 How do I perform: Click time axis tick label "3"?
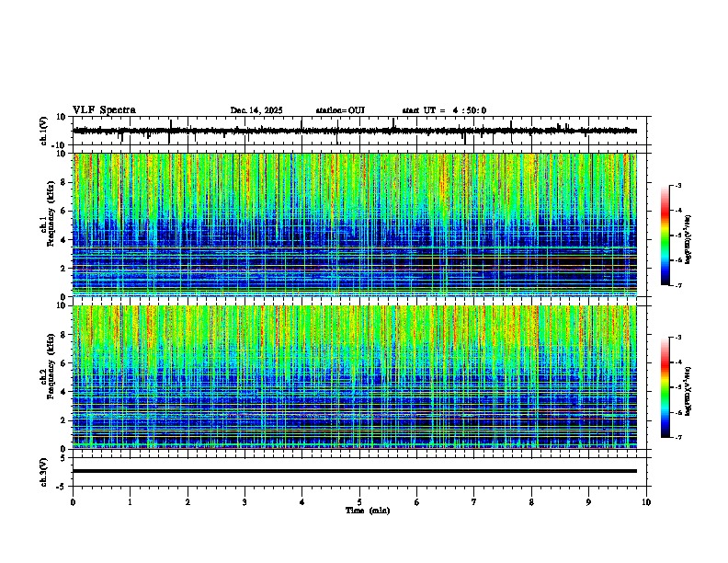(x=245, y=501)
